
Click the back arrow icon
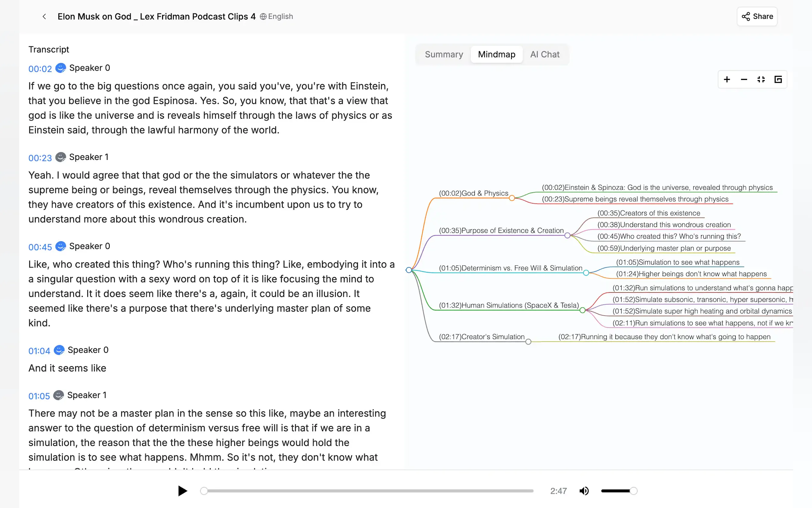click(44, 16)
